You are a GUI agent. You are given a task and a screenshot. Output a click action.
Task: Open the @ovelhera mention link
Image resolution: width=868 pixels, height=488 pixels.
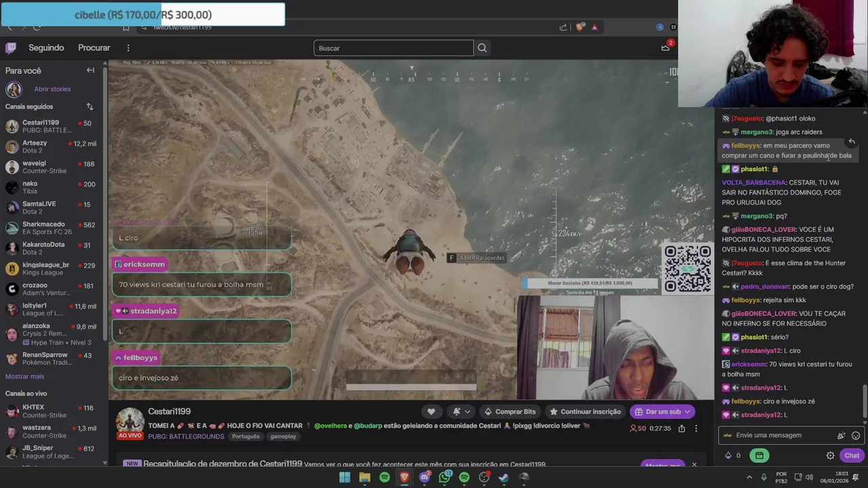point(331,426)
